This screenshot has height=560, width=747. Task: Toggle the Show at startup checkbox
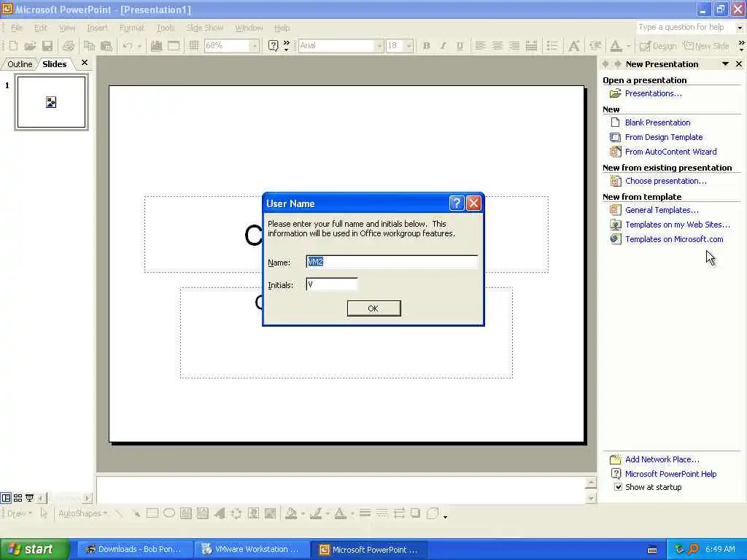click(618, 487)
